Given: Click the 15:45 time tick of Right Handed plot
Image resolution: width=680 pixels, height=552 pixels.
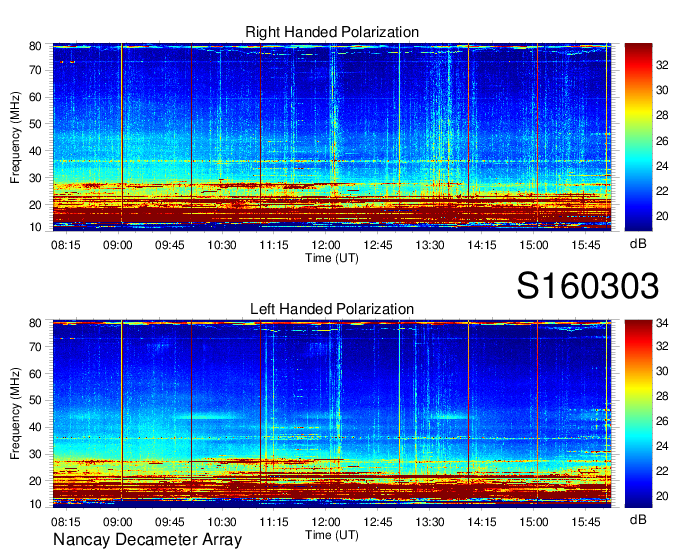Looking at the screenshot, I should click(x=586, y=245).
